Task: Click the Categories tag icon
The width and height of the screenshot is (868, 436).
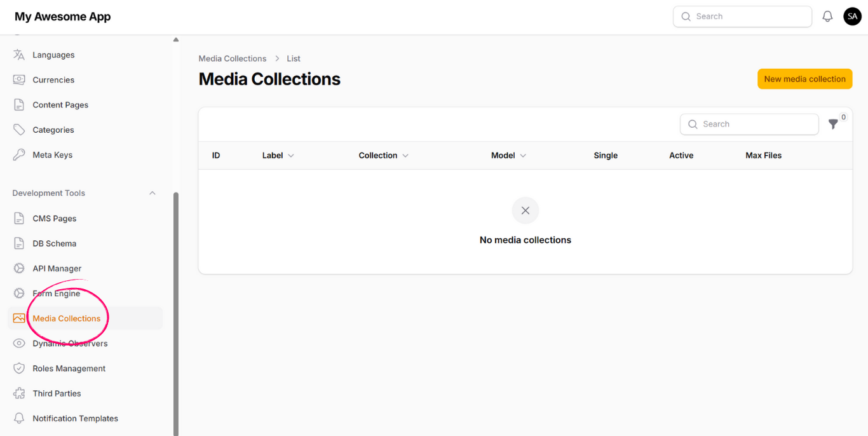Action: 19,130
